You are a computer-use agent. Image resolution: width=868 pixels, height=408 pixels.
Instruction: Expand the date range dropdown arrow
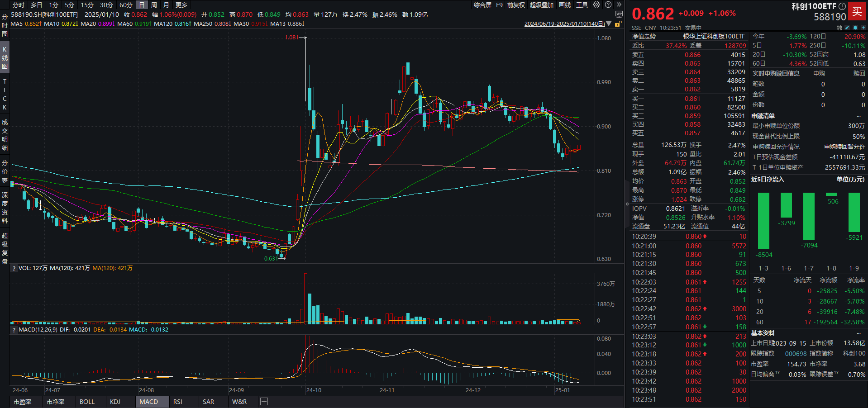click(609, 22)
